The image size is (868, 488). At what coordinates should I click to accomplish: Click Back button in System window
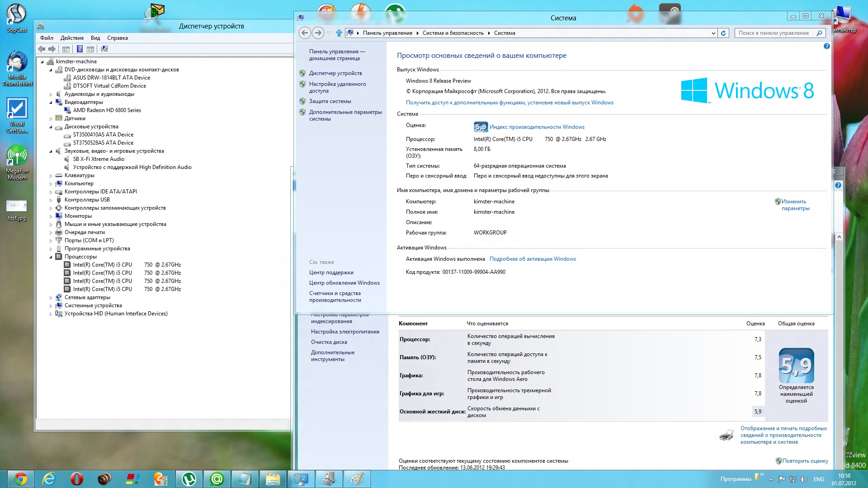click(305, 33)
